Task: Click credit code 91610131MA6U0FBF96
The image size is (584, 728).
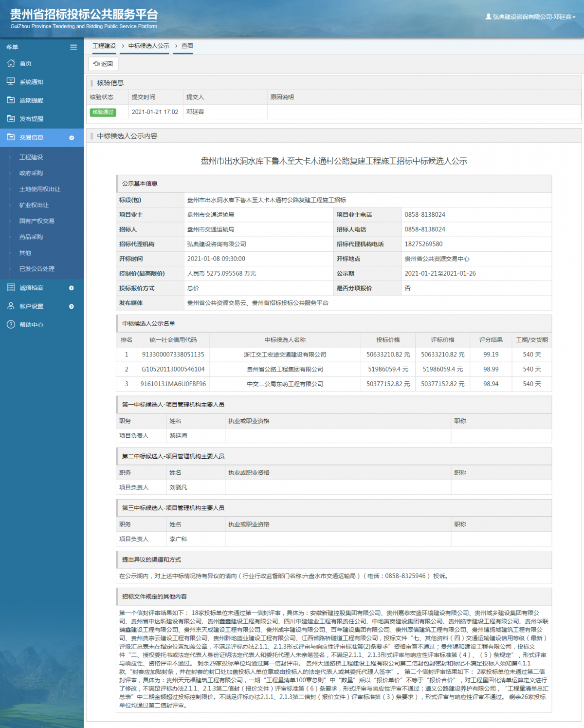Action: pyautogui.click(x=173, y=384)
